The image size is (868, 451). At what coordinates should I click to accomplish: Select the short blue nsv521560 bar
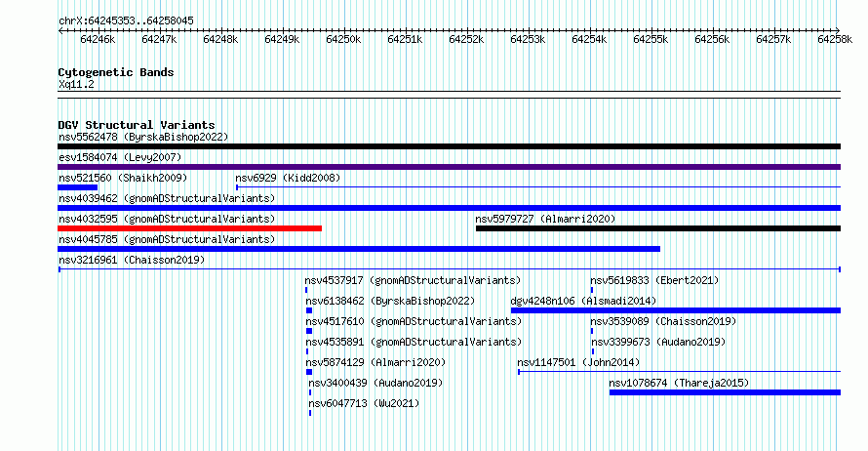(x=77, y=187)
